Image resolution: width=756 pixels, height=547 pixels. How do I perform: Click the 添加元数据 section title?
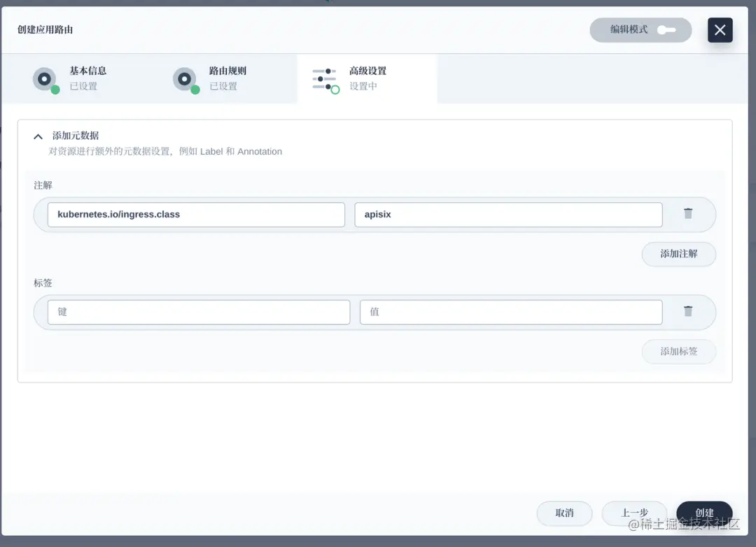(x=76, y=136)
